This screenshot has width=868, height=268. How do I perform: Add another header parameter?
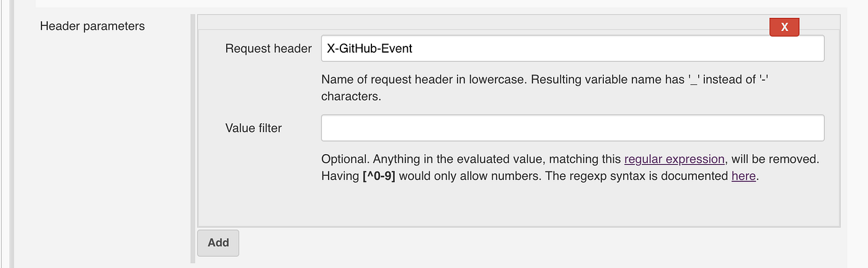click(218, 243)
